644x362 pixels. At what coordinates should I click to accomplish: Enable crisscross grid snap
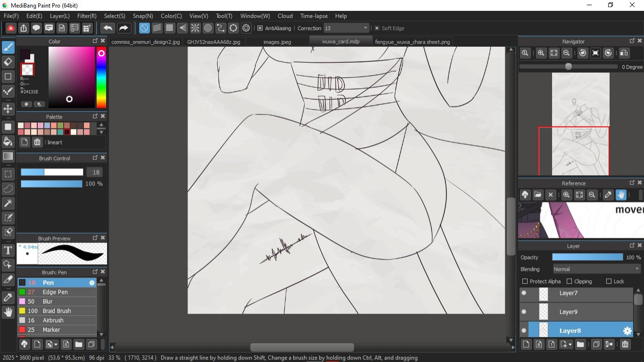coord(170,28)
